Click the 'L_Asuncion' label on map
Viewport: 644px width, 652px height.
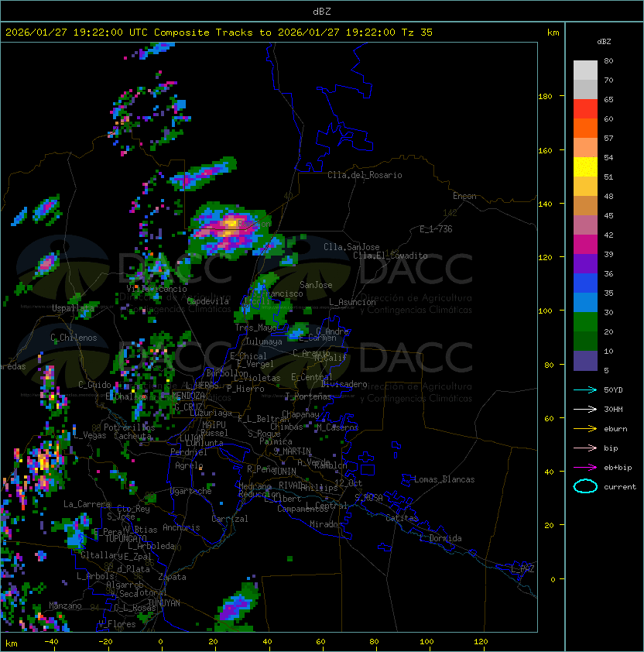[x=352, y=302]
